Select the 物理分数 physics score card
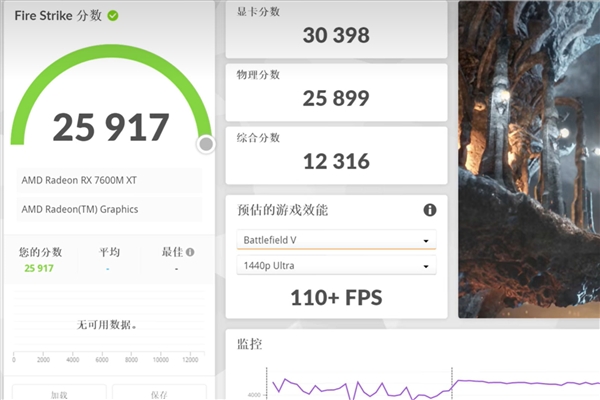 [x=336, y=91]
